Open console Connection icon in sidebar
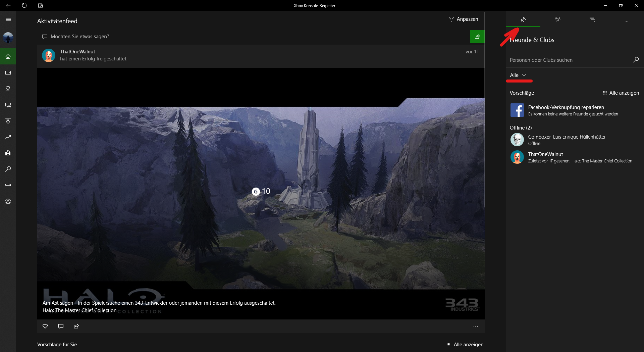Viewport: 644px width, 352px height. [8, 185]
